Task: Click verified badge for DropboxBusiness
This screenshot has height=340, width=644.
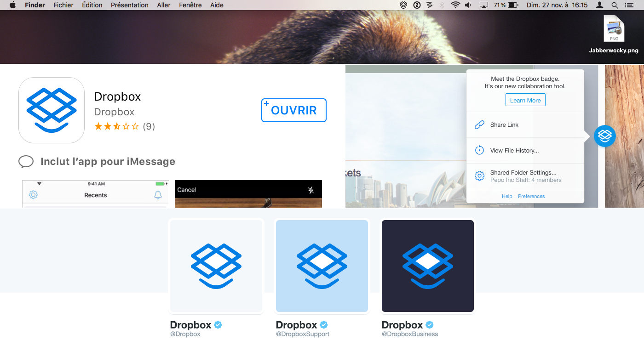Action: (x=430, y=325)
